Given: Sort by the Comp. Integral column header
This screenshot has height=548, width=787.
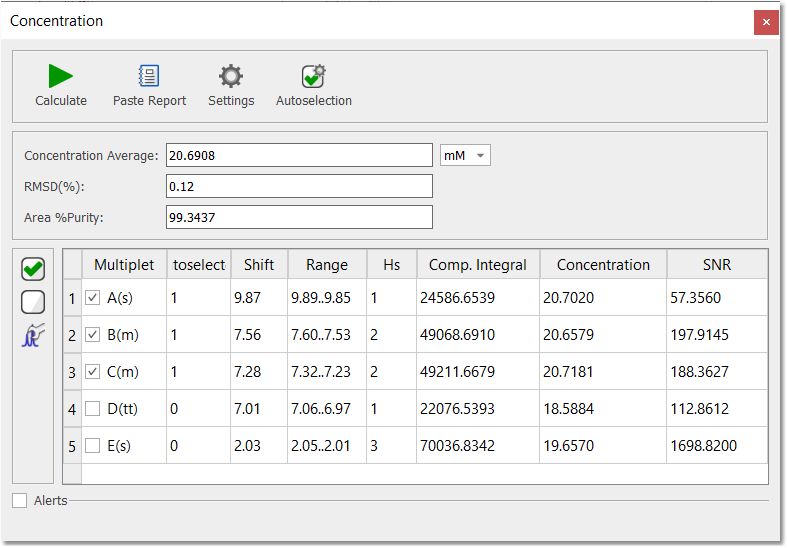Looking at the screenshot, I should coord(478,264).
